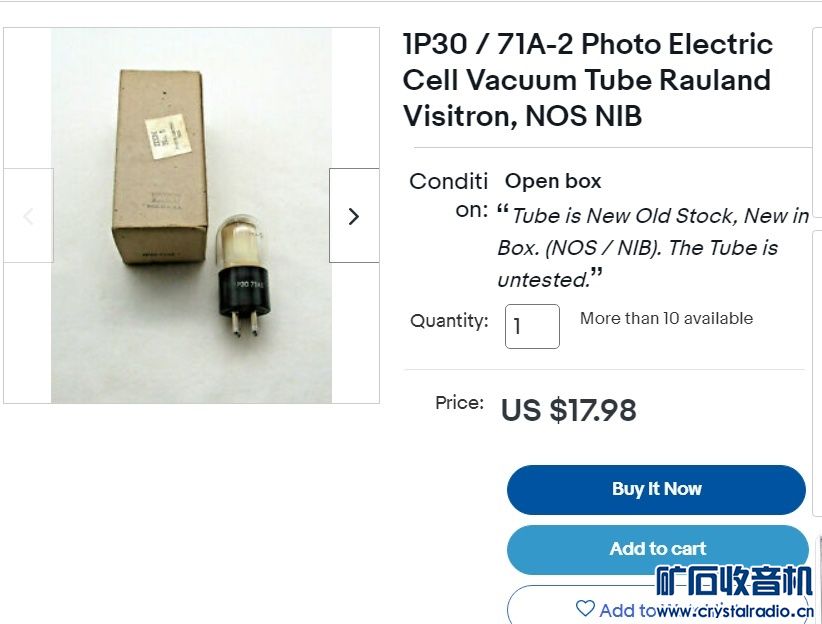The image size is (822, 624).
Task: Click the quoted seller condition description
Action: [653, 247]
